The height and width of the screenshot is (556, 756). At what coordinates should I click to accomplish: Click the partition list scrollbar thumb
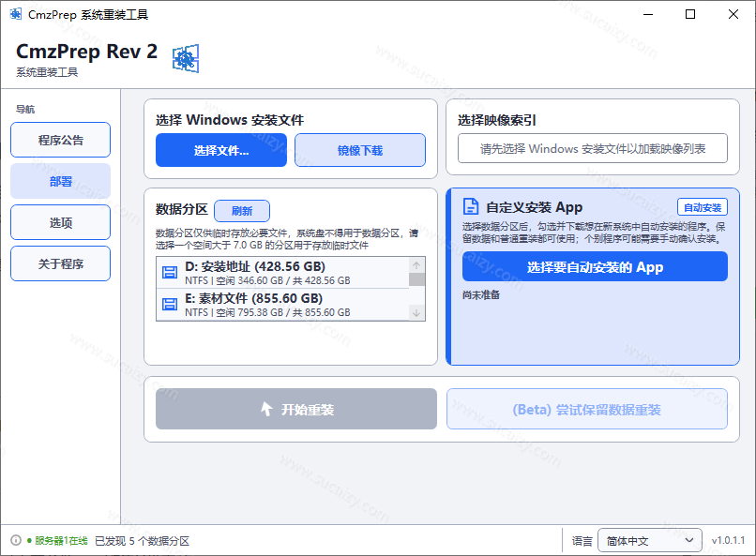click(416, 279)
